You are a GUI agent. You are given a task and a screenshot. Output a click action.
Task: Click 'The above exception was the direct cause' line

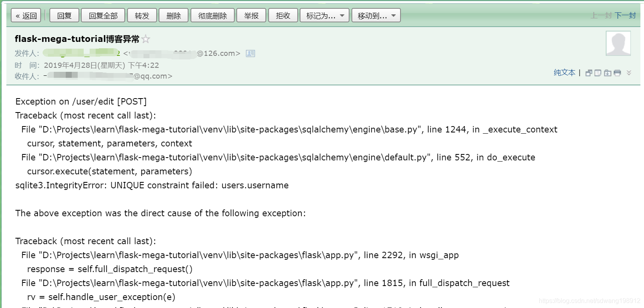[161, 213]
